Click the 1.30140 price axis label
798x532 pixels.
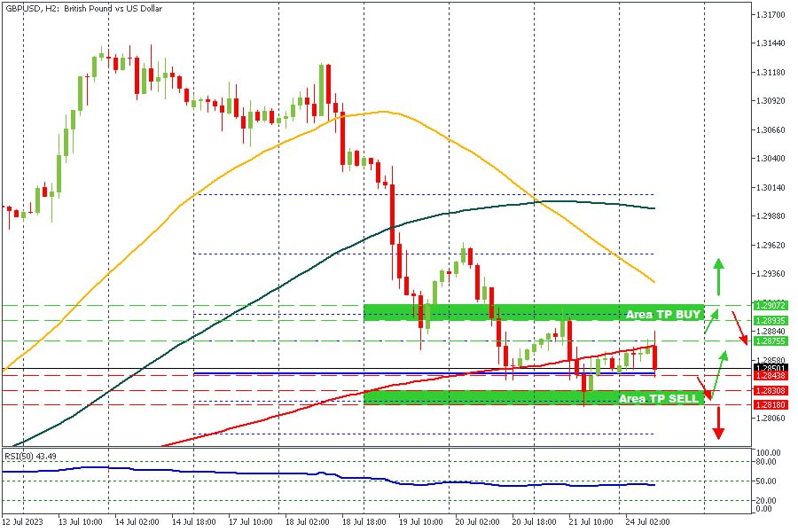pyautogui.click(x=770, y=187)
